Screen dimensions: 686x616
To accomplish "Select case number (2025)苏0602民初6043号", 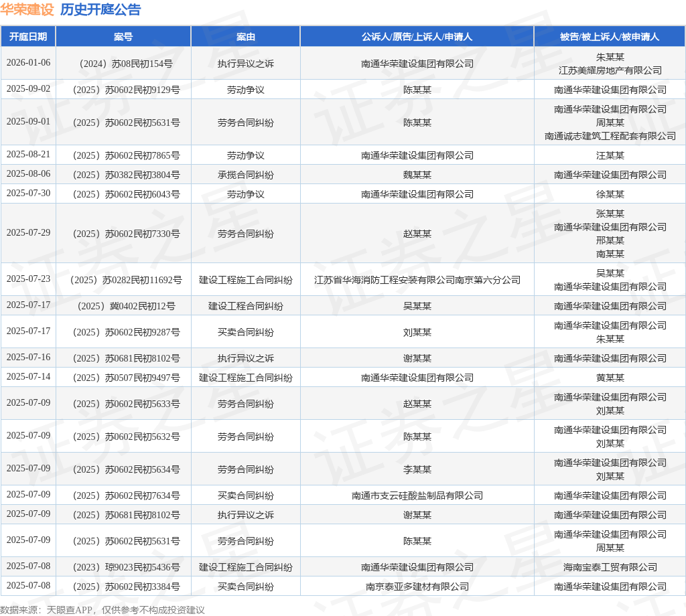I will 126,194.
